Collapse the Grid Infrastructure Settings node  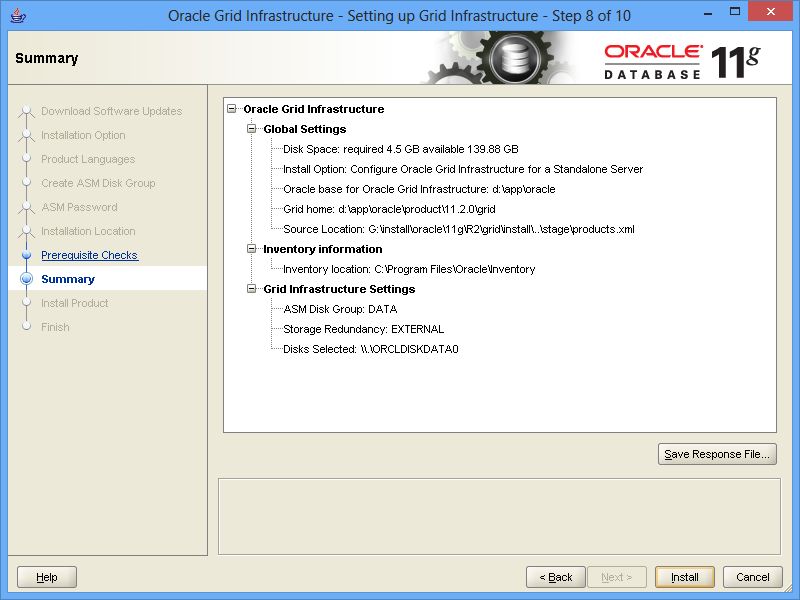pos(252,289)
